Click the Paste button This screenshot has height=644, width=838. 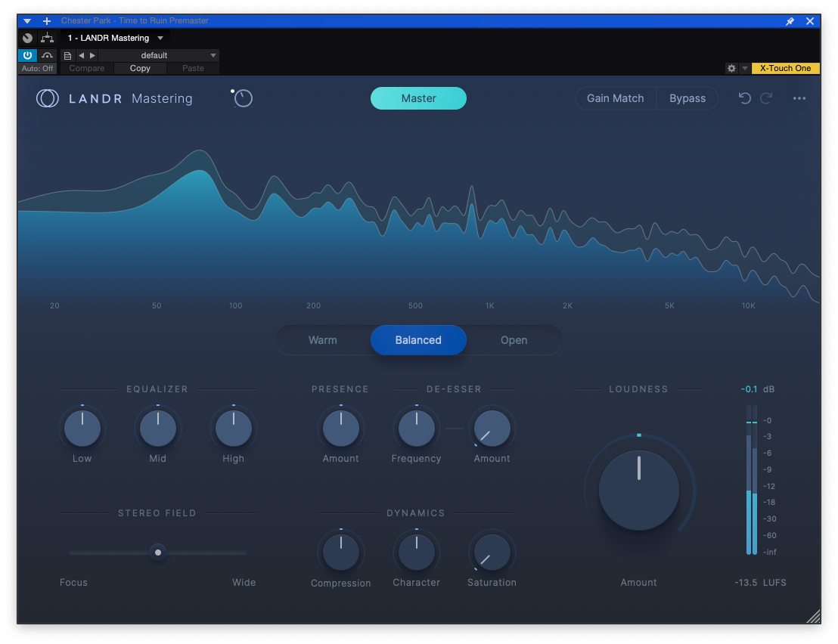click(x=193, y=68)
